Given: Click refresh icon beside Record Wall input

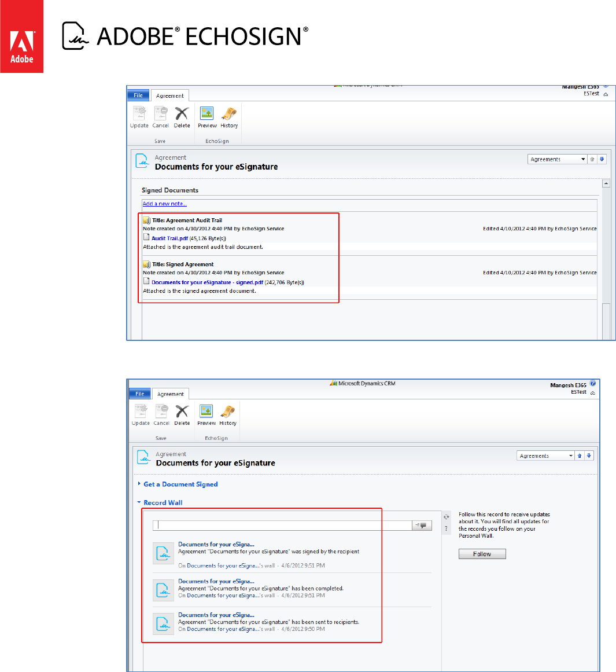Looking at the screenshot, I should coord(447,517).
